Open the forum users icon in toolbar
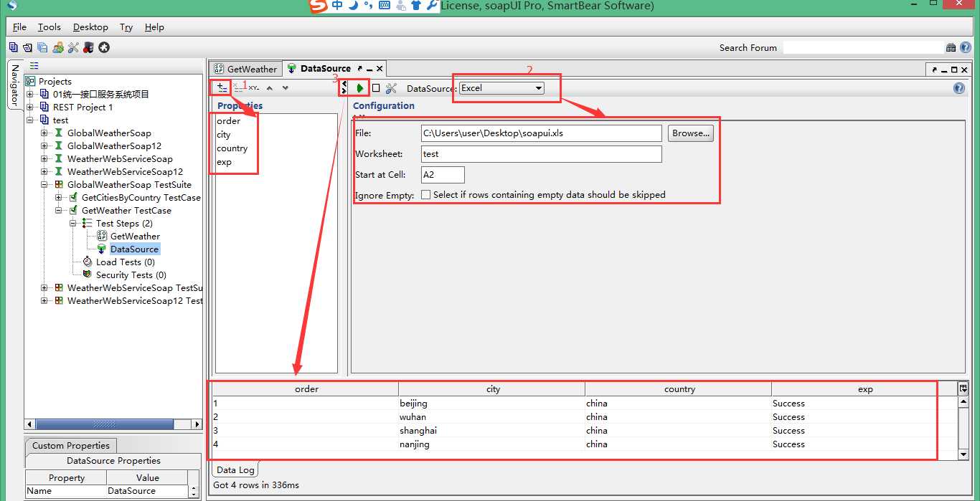This screenshot has height=501, width=980. (x=57, y=48)
